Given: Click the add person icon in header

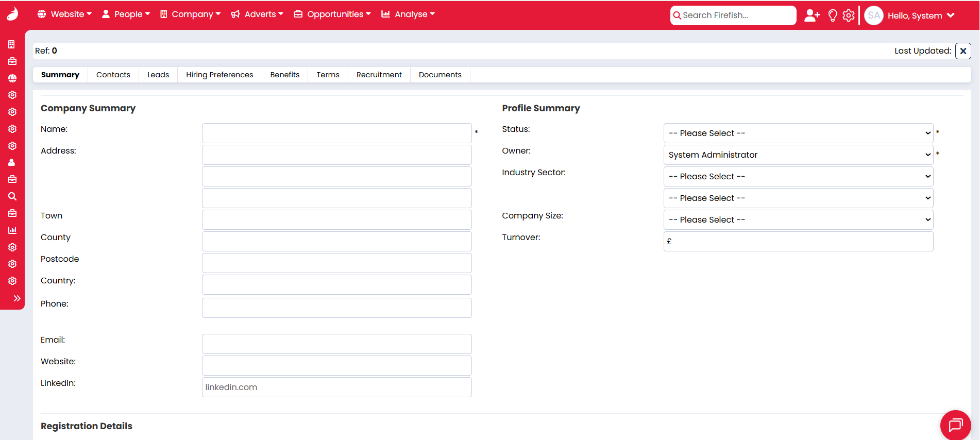Looking at the screenshot, I should 812,15.
